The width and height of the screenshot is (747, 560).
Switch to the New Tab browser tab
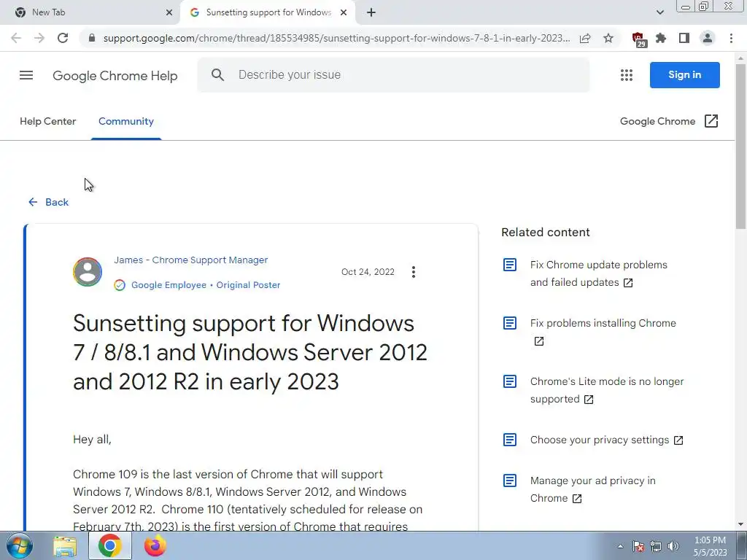point(90,12)
